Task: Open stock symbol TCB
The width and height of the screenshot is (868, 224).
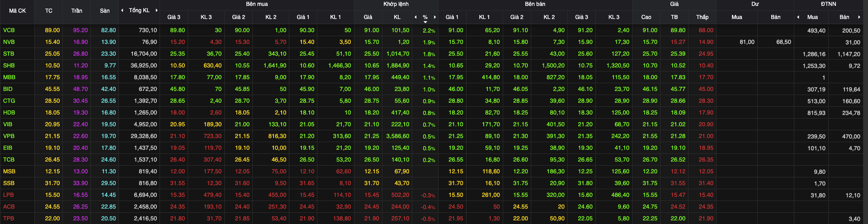Action: [x=9, y=160]
